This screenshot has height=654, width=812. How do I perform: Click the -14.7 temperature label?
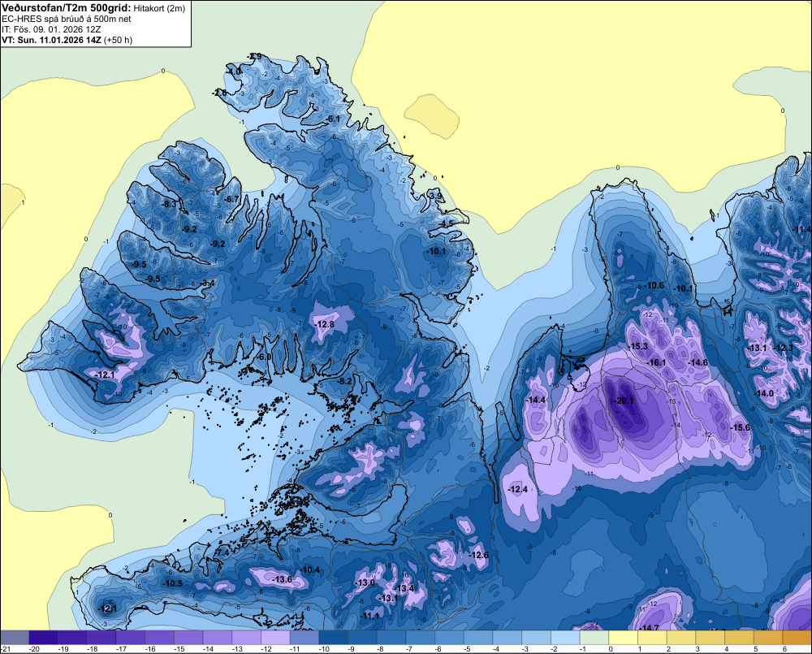648,627
